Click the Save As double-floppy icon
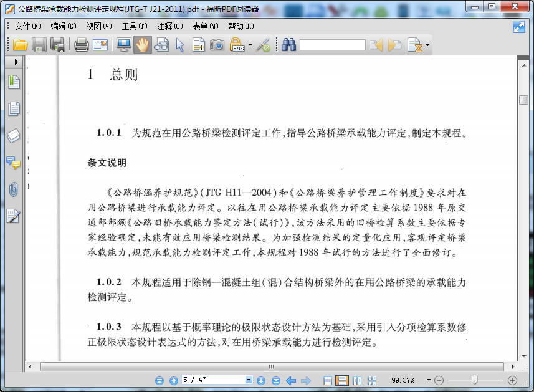Viewport: 534px width, 392px height. point(58,45)
